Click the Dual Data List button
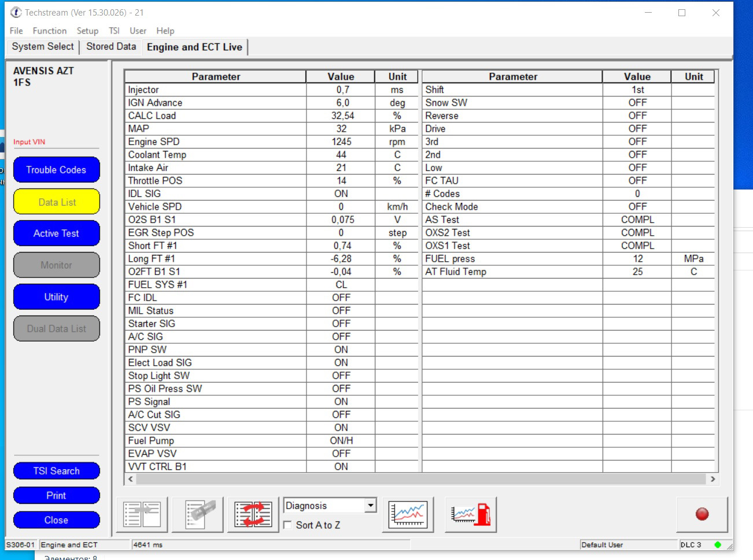753x560 pixels. click(x=56, y=329)
